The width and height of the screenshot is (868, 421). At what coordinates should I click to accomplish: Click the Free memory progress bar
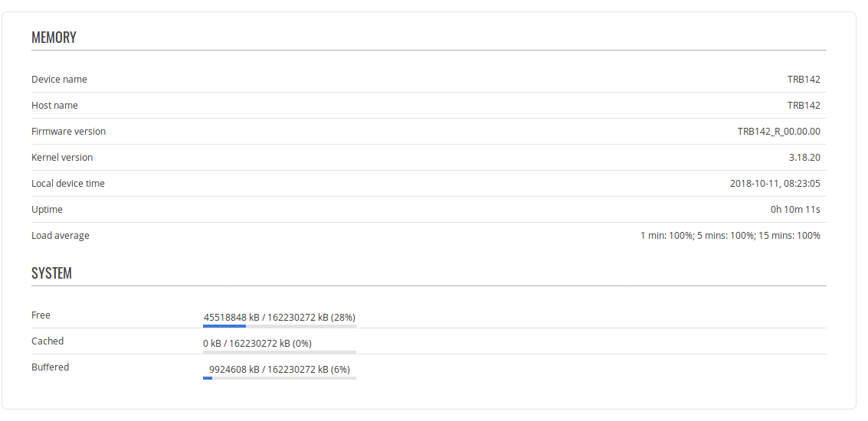(279, 326)
